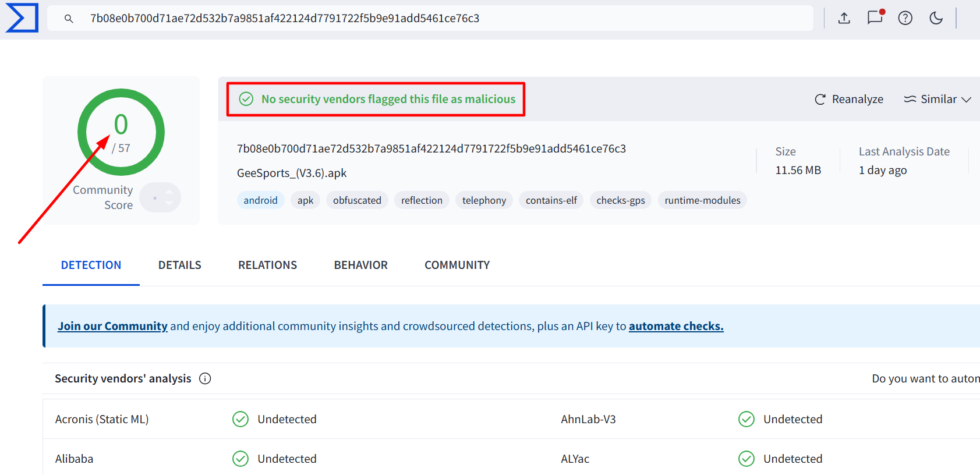Click the search magnifier icon
Screen dimensions: 980x475
[x=69, y=19]
